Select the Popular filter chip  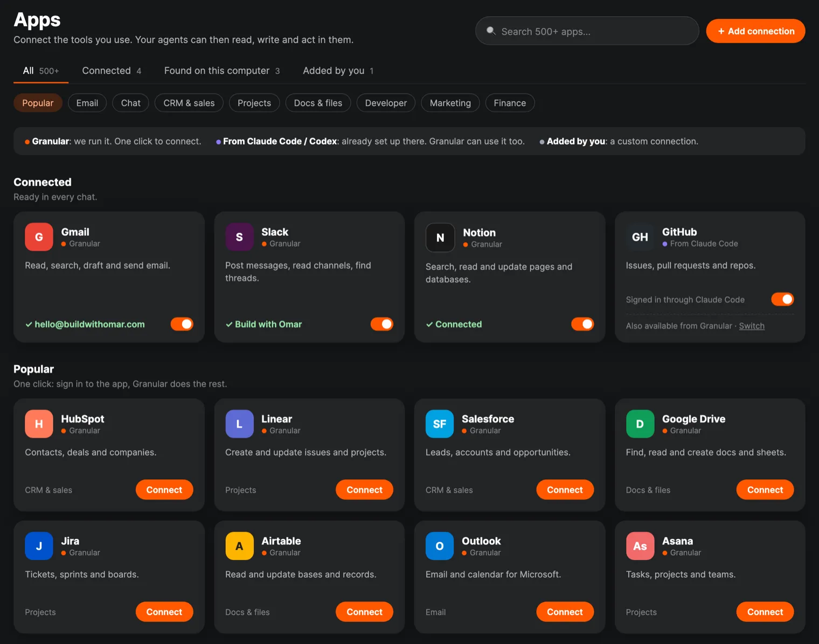[x=38, y=103]
